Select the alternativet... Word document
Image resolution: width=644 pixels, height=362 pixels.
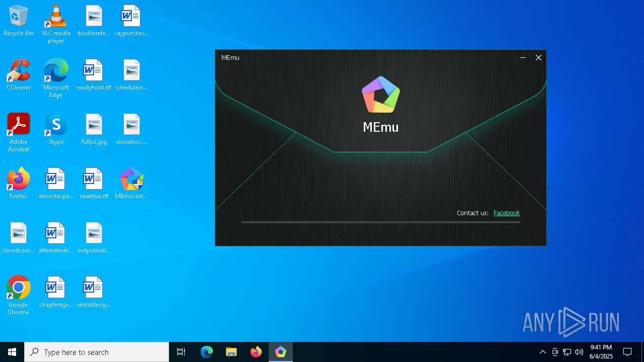point(56,238)
